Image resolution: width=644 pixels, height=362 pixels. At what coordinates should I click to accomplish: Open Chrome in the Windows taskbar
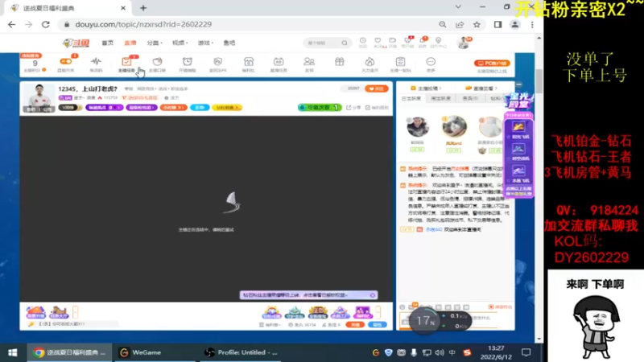pyautogui.click(x=70, y=352)
